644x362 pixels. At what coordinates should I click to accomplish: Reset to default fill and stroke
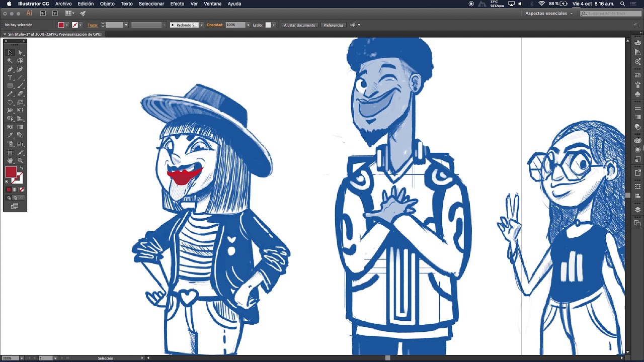click(x=7, y=182)
